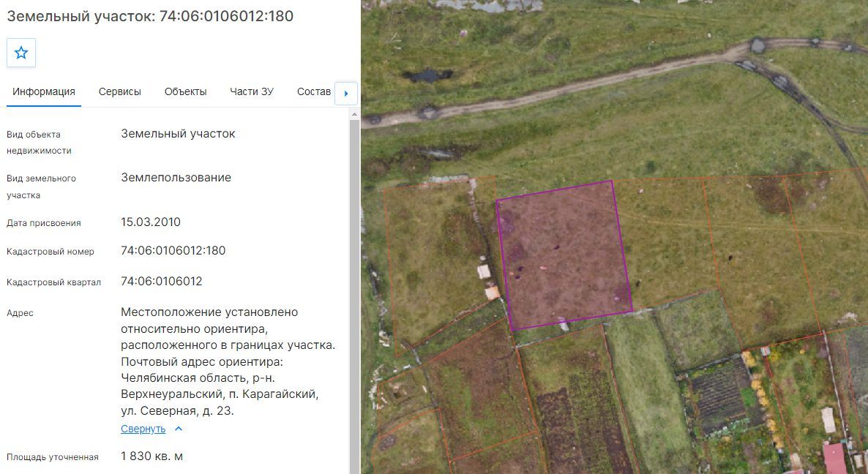Click the info panel vertical scrollbar track
This screenshot has height=474, width=868.
click(x=354, y=296)
